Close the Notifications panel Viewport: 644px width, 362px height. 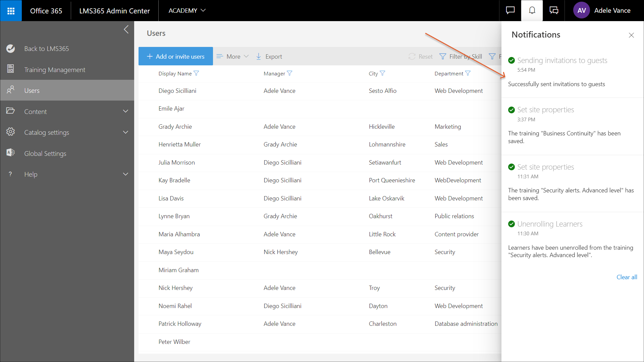[631, 35]
